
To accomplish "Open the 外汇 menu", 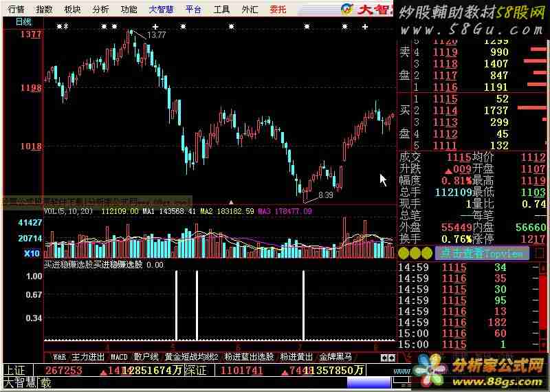I will coord(250,9).
